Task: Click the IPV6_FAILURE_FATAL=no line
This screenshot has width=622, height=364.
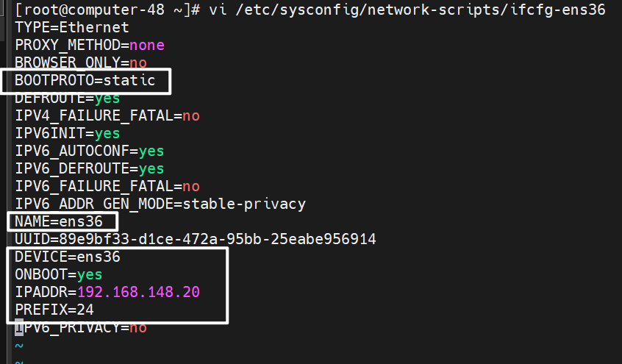Action: (x=107, y=186)
